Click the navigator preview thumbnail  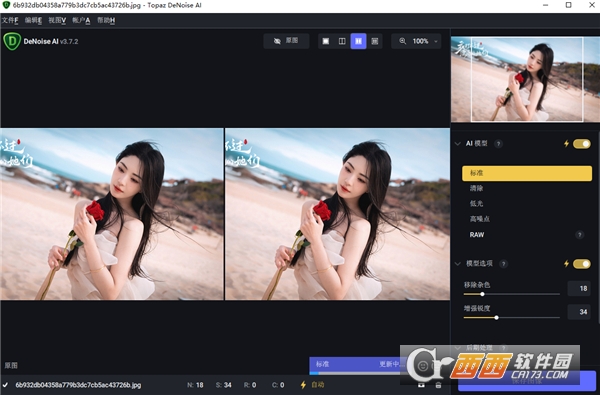point(525,79)
